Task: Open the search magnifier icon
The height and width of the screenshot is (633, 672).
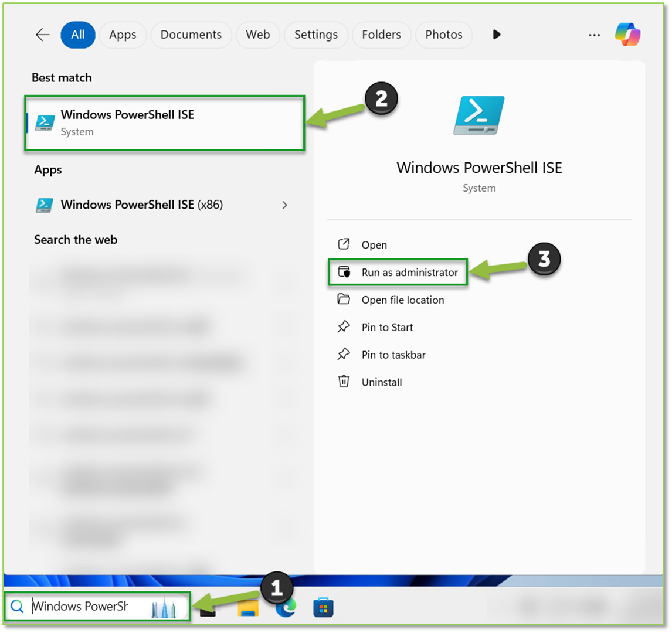Action: [17, 606]
